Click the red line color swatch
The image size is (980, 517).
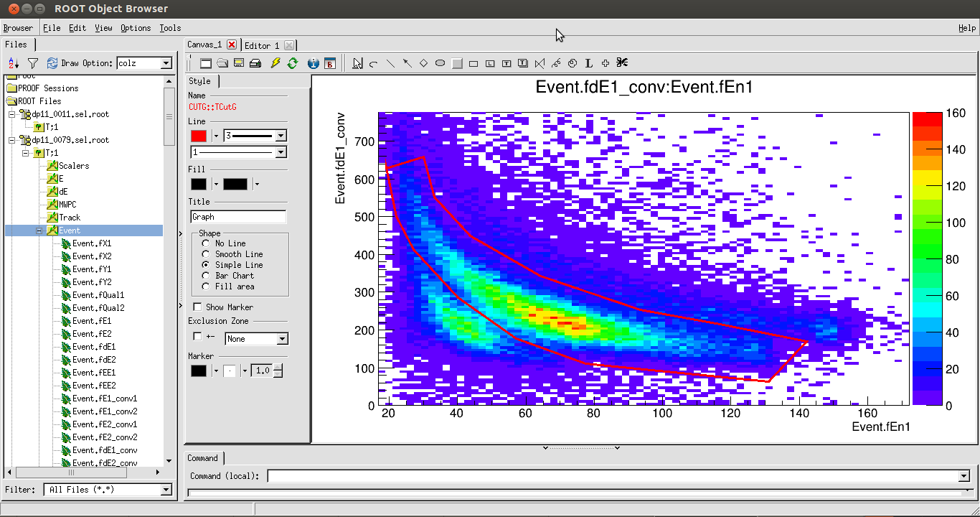pyautogui.click(x=199, y=136)
